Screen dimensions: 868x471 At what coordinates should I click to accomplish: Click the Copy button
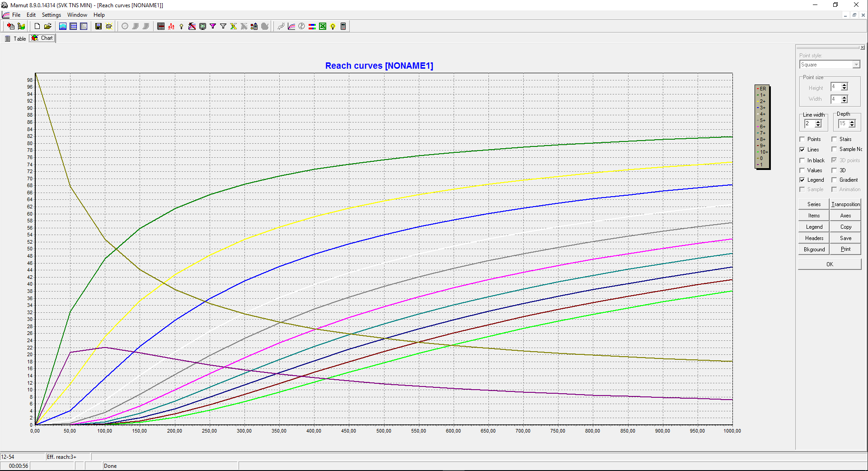[845, 227]
